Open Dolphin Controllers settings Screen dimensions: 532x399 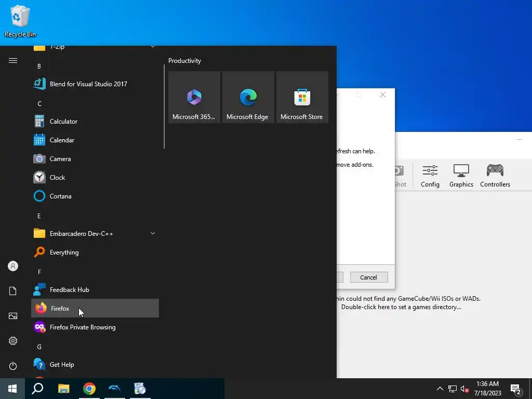pyautogui.click(x=495, y=176)
